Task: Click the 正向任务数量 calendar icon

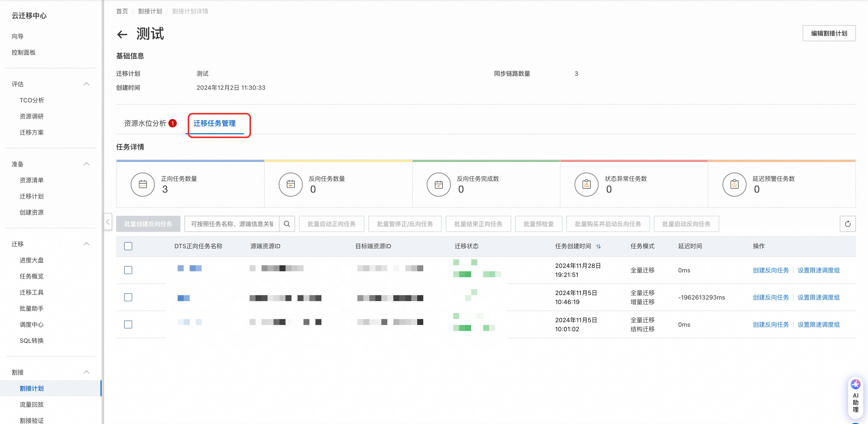Action: pyautogui.click(x=142, y=185)
